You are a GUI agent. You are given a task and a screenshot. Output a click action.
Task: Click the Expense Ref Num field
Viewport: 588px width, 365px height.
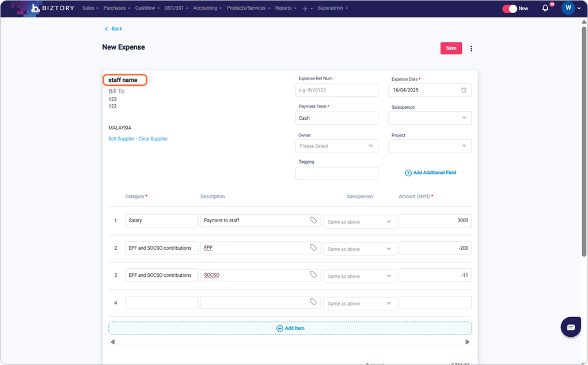(x=336, y=90)
